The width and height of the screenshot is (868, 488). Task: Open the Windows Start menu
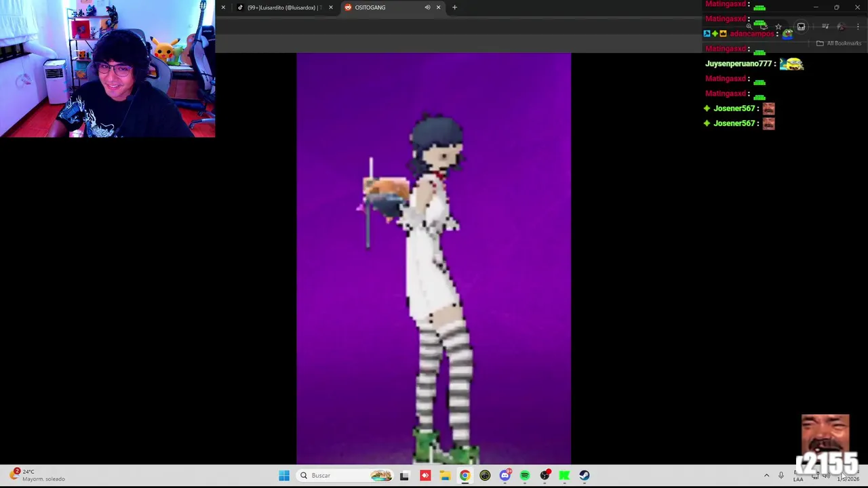pyautogui.click(x=284, y=476)
